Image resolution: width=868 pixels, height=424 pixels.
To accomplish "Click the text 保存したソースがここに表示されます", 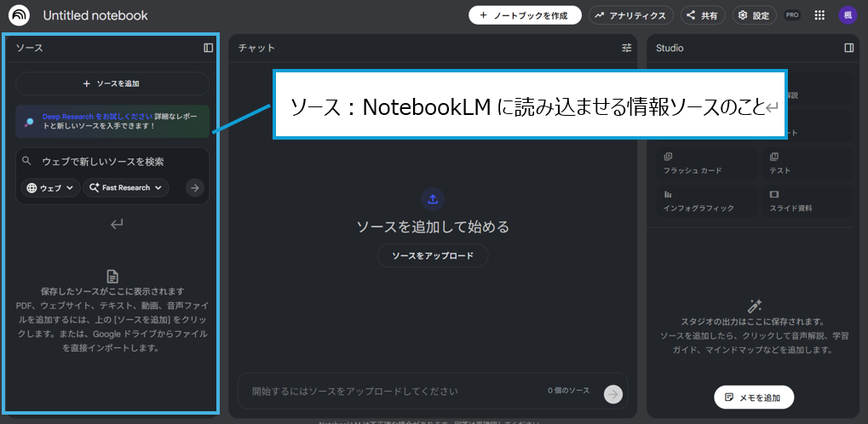I will click(x=112, y=291).
